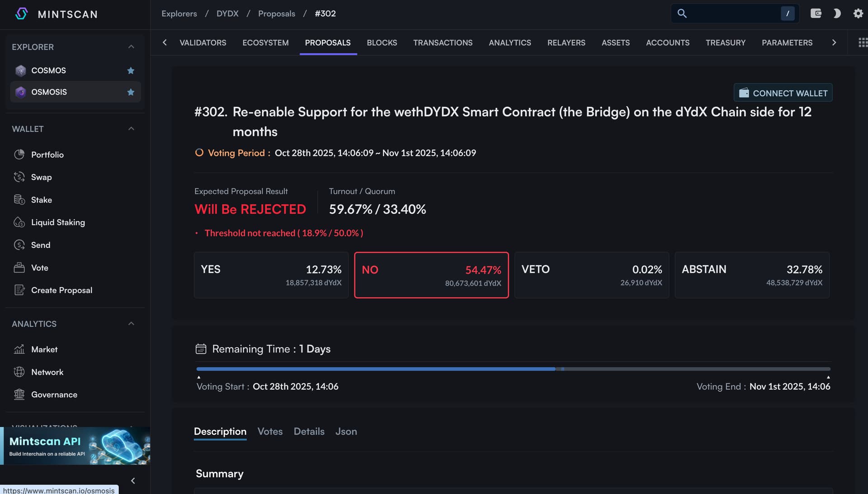Click the Mintscan logo icon
The image size is (868, 494).
pos(21,14)
